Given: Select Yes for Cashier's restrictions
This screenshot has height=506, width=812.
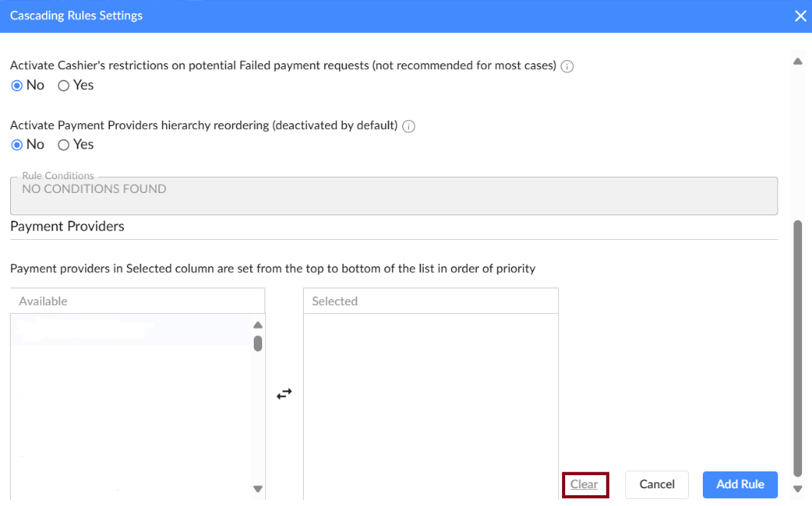Looking at the screenshot, I should point(64,85).
